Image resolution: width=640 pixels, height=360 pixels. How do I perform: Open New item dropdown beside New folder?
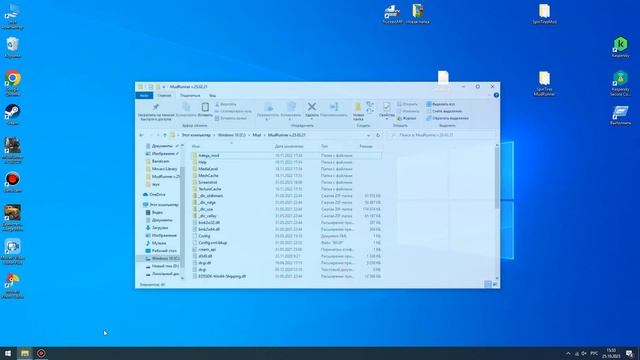(370, 104)
